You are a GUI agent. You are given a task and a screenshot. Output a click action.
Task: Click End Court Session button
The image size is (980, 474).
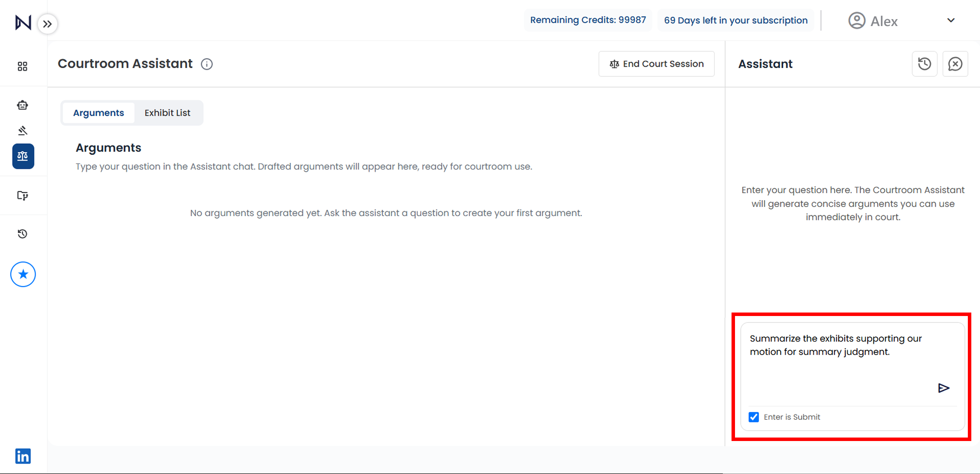(656, 64)
